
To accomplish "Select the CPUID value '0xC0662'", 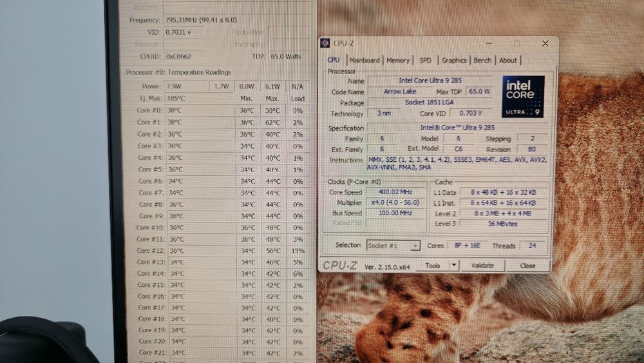I will [x=178, y=56].
